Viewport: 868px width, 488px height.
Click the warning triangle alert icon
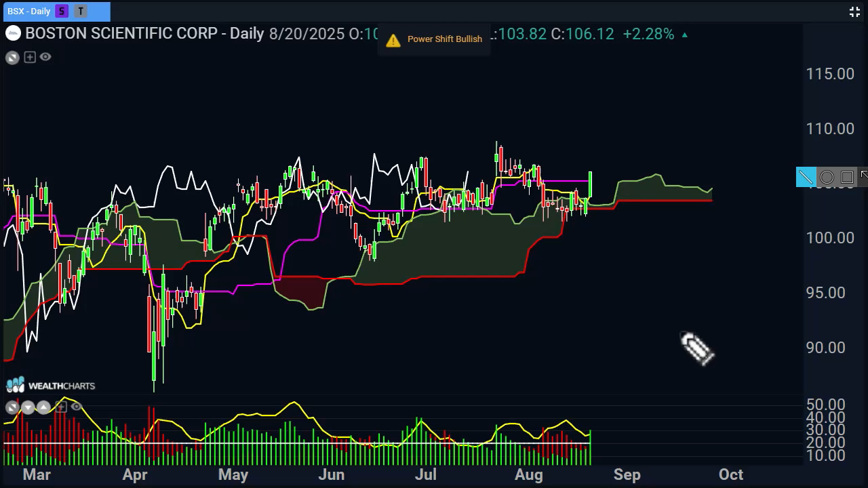[x=393, y=41]
